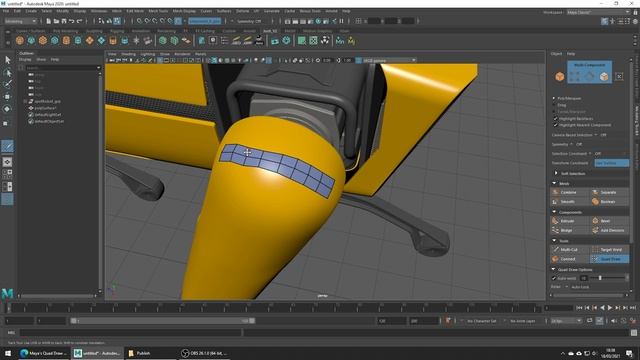Click the Boolean button

(x=609, y=202)
